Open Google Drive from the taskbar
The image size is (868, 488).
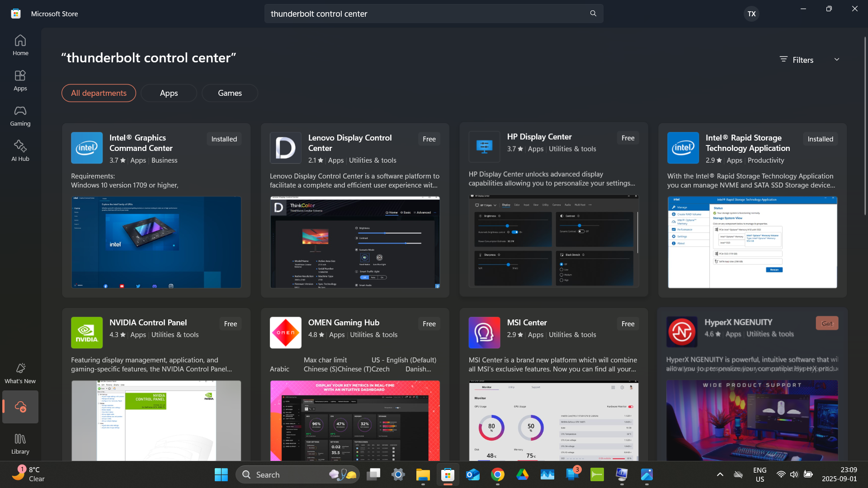tap(523, 474)
